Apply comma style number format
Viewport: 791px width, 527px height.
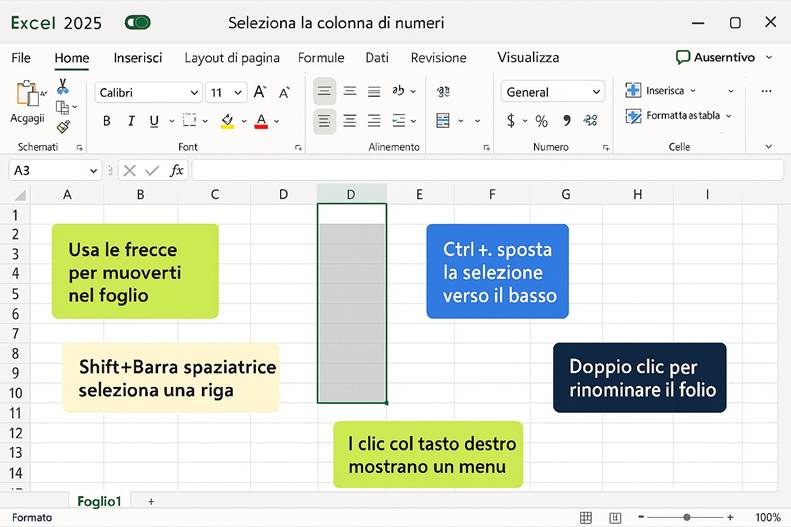[x=567, y=121]
